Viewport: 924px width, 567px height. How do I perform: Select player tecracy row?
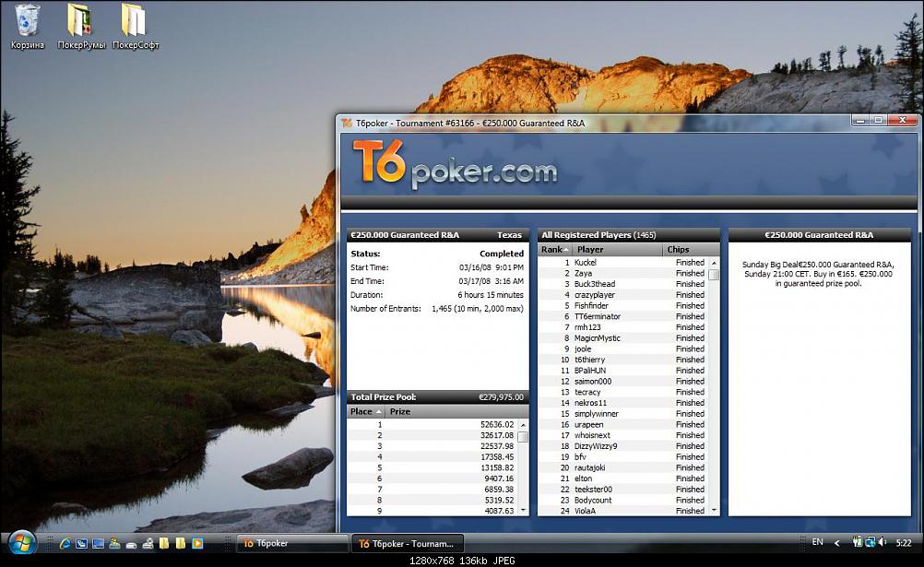[623, 392]
